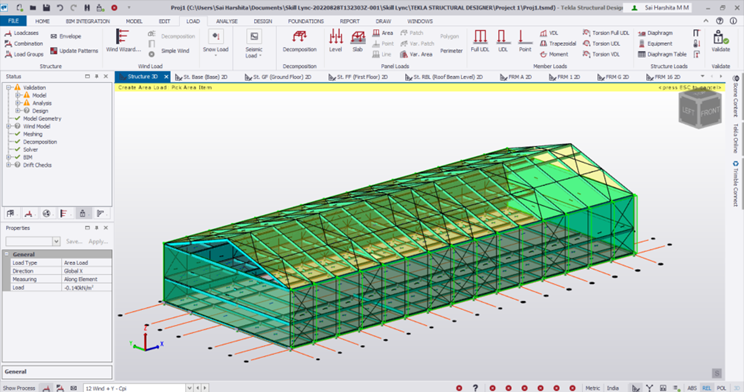Click the Save icon in title bar
Viewport: 744px width, 392px height.
point(46,8)
